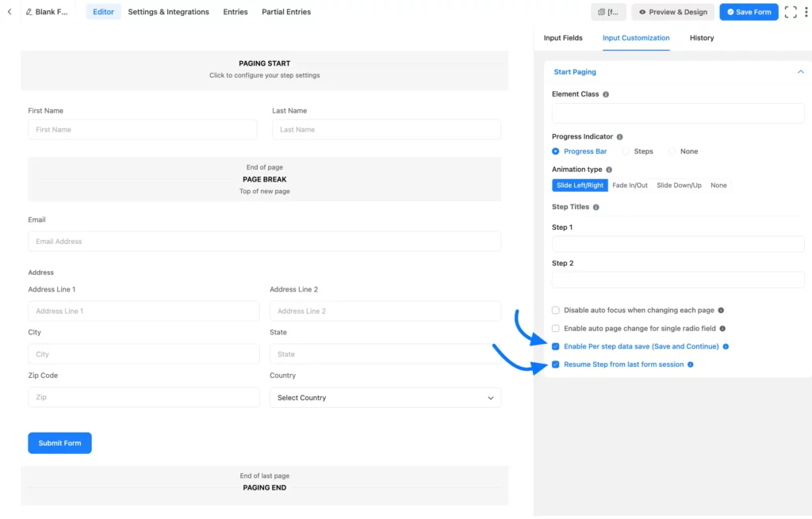Switch to the History tab

[701, 37]
